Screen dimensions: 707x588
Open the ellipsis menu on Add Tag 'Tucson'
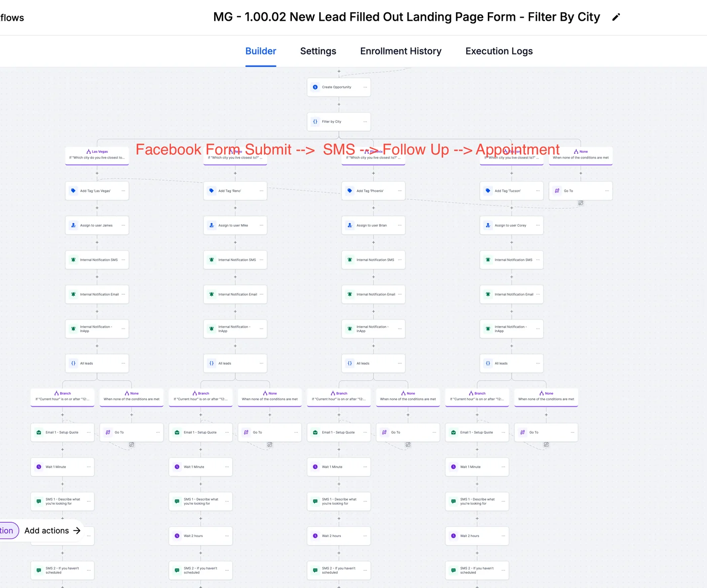tap(538, 191)
